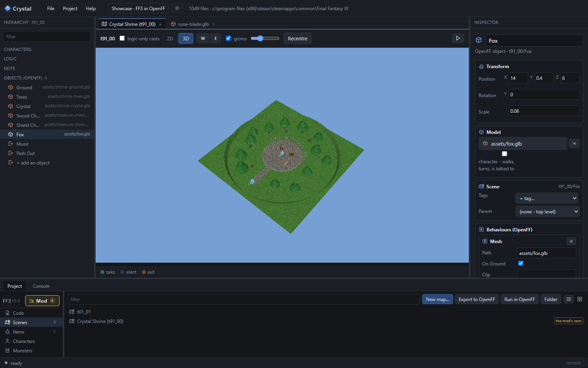Click Export to OpenFF button
Image resolution: width=588 pixels, height=368 pixels.
pos(477,299)
